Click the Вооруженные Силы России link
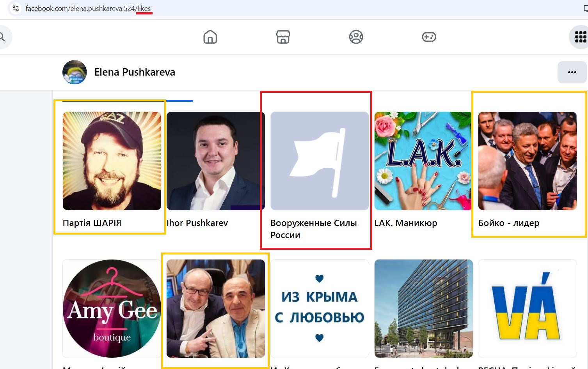Viewport: 588px width, 369px height. click(314, 229)
